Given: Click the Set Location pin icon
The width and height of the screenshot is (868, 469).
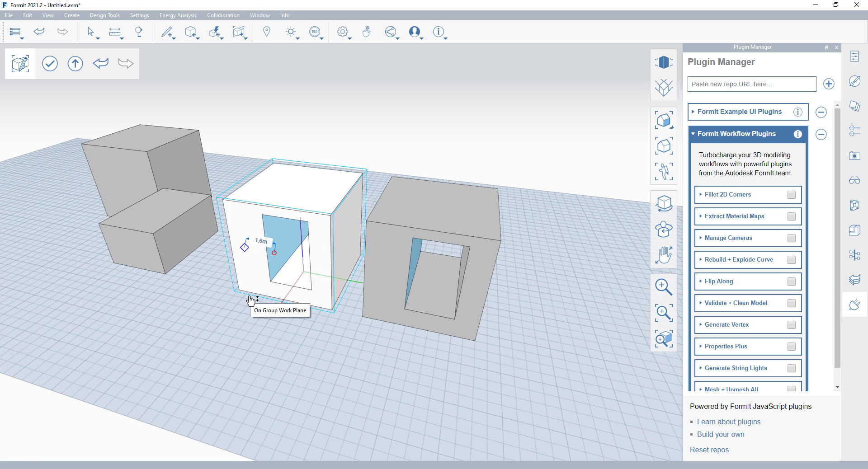Looking at the screenshot, I should point(267,32).
